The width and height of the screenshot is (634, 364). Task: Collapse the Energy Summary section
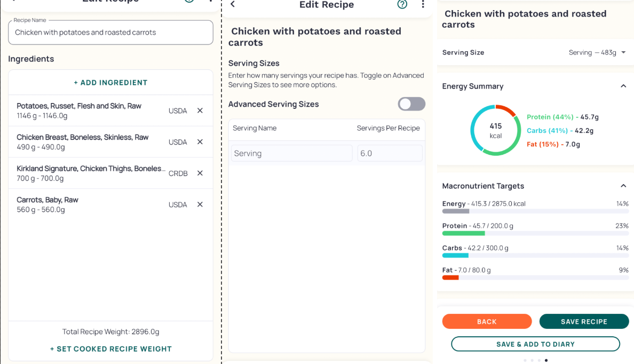tap(623, 86)
